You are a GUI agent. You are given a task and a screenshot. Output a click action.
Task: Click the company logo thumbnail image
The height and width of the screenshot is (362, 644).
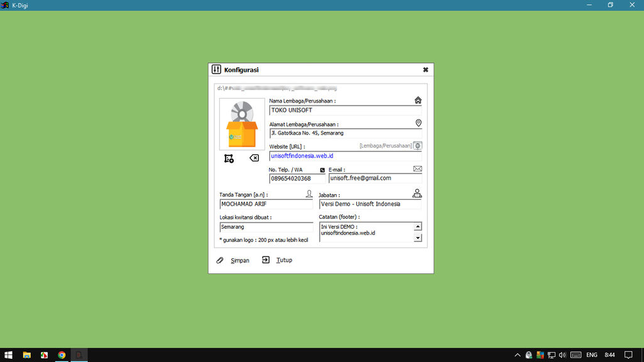pyautogui.click(x=242, y=124)
